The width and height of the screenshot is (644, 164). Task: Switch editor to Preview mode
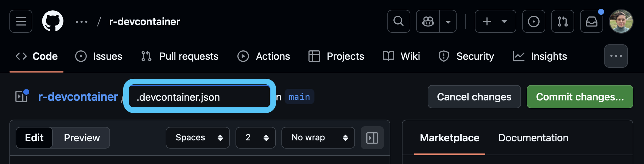[x=82, y=138]
